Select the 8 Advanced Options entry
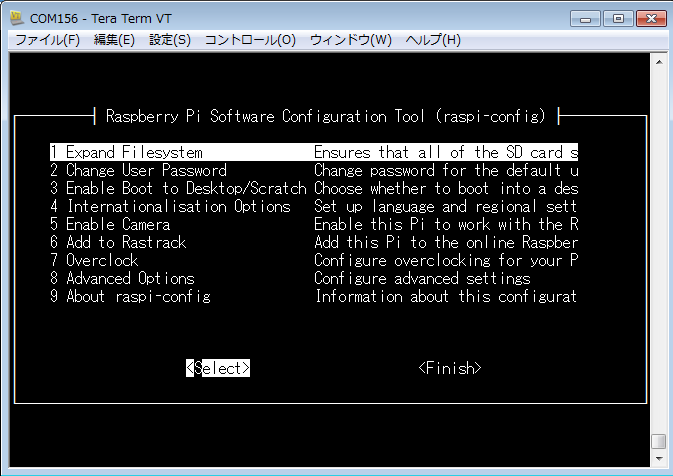673x476 pixels. (290, 279)
